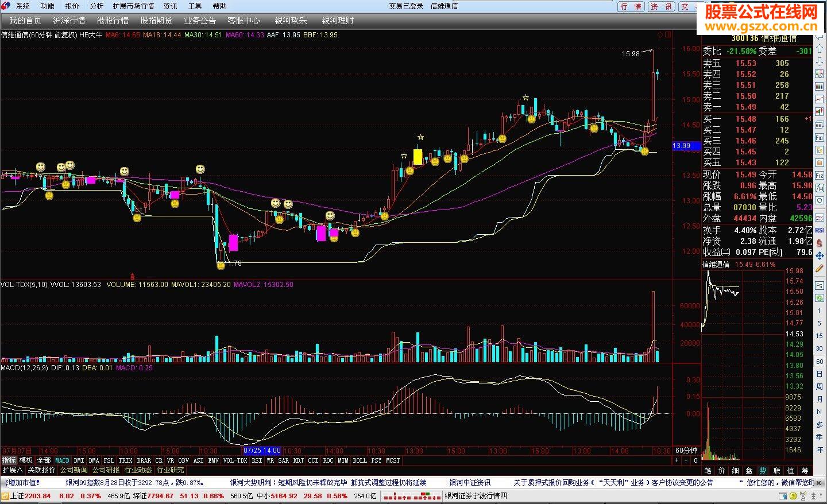Select the 年 yearly period in sidebar

pyautogui.click(x=820, y=449)
